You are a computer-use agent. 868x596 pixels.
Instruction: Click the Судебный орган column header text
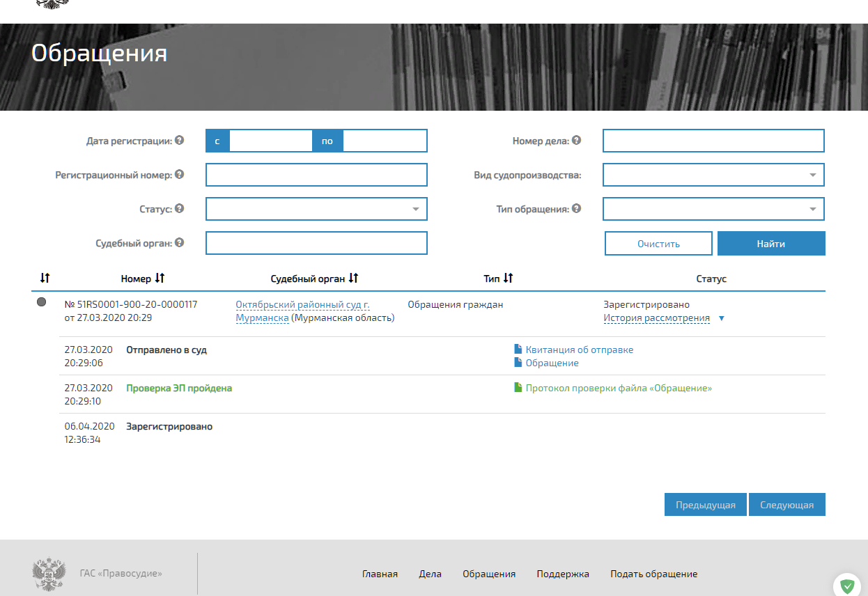tap(308, 279)
